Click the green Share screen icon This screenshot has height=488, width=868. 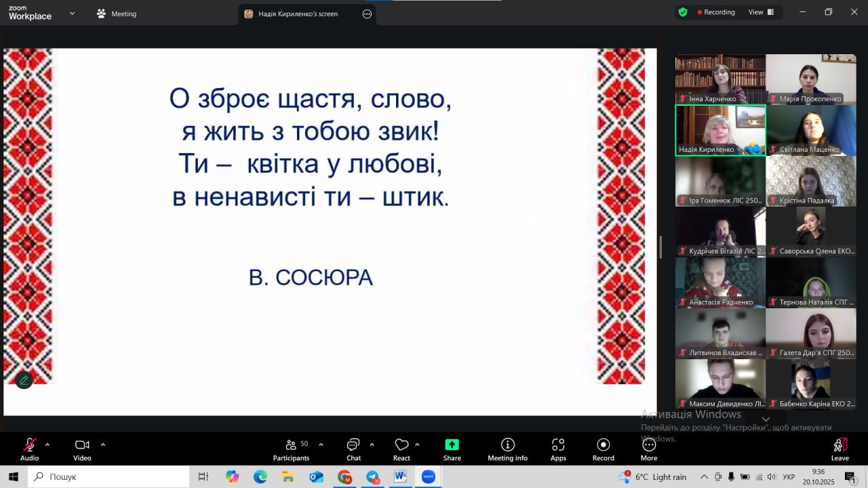click(452, 445)
